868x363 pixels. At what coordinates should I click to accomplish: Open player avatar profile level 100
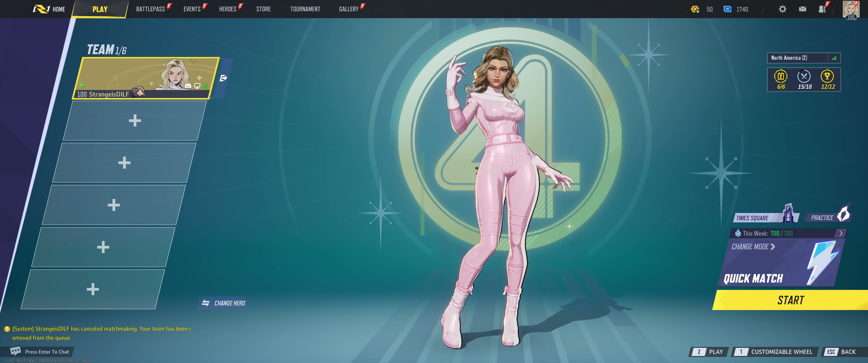pyautogui.click(x=851, y=9)
